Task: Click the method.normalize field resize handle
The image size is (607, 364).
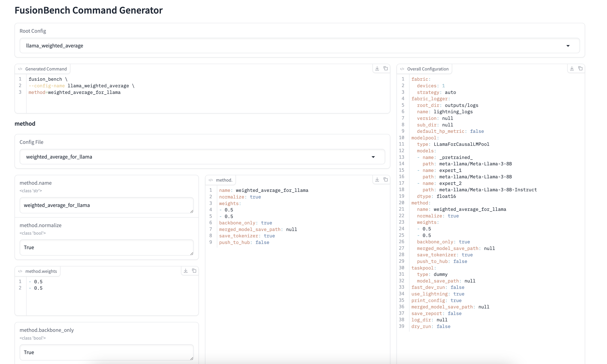Action: tap(192, 253)
